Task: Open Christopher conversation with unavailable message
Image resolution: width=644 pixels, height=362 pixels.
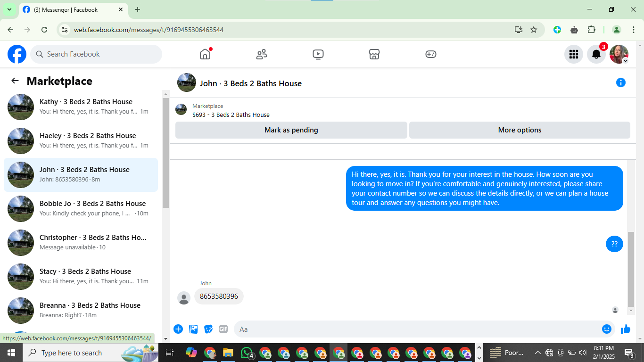Action: [81, 243]
